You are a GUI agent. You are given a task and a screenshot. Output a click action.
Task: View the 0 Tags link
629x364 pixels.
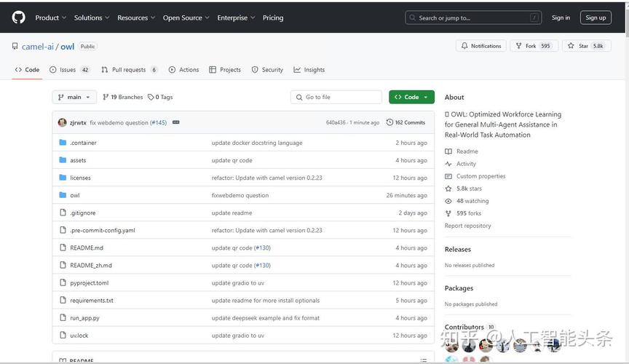point(160,97)
